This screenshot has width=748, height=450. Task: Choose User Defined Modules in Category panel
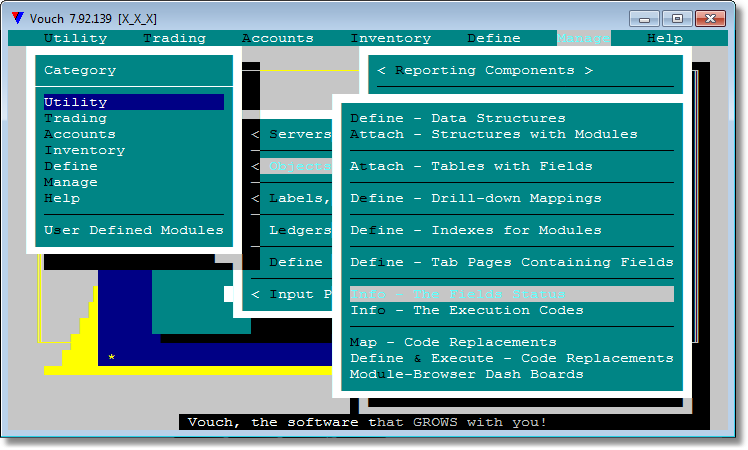pyautogui.click(x=134, y=230)
